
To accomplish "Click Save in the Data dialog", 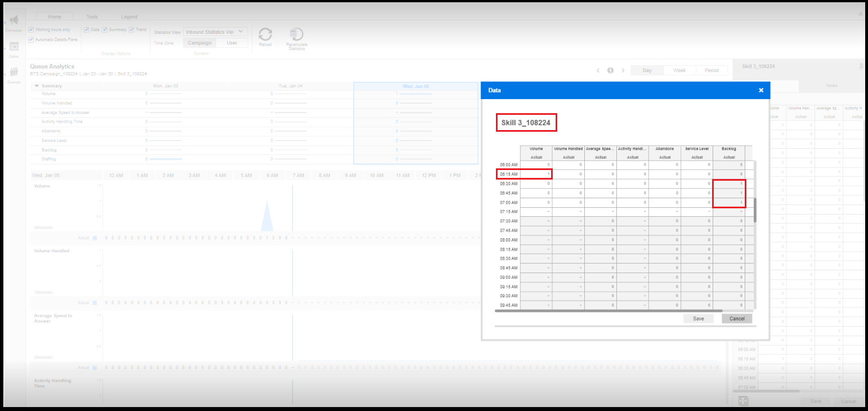I will [699, 319].
